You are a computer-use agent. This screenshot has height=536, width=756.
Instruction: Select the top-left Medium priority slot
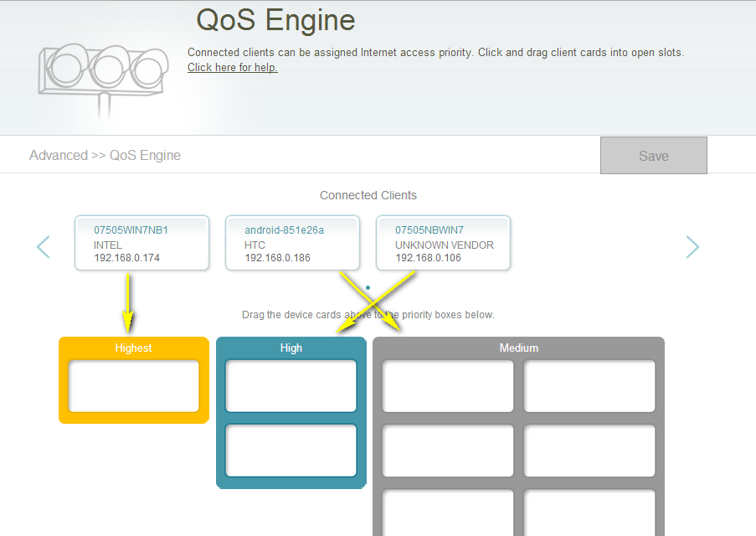[448, 386]
